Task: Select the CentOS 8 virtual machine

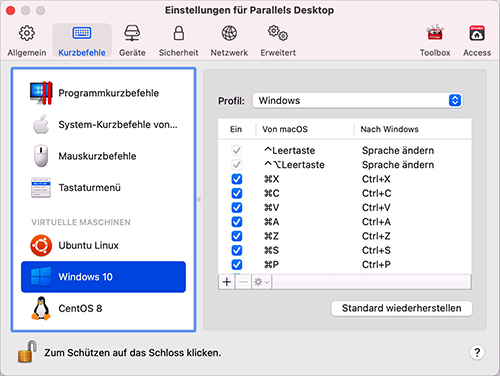Action: [103, 308]
